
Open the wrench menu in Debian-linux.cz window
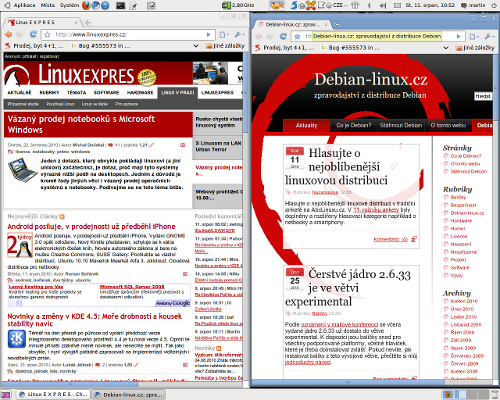tap(489, 36)
